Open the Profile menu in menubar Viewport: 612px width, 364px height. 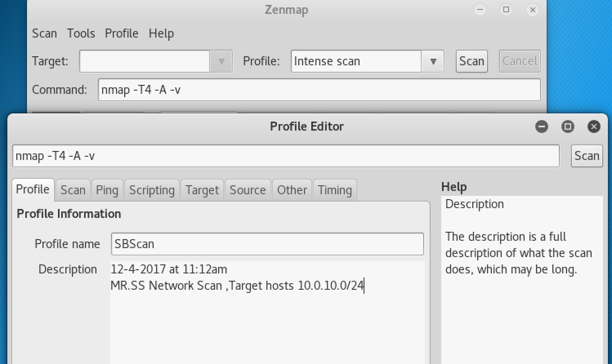(x=121, y=33)
